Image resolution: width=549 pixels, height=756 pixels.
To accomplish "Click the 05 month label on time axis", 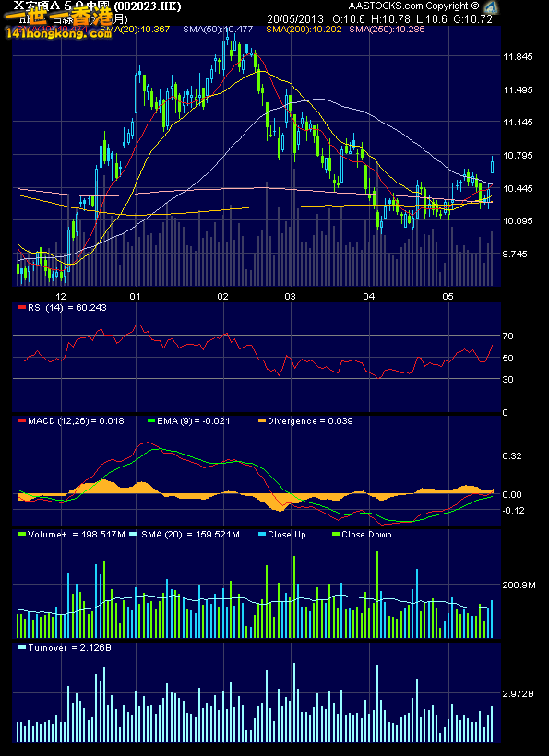I will pos(448,296).
